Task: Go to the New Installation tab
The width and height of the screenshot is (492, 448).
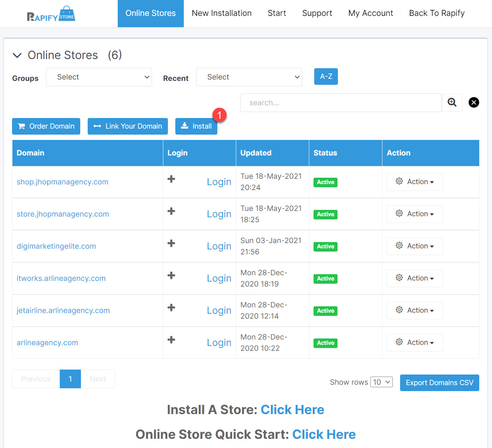Action: (222, 13)
